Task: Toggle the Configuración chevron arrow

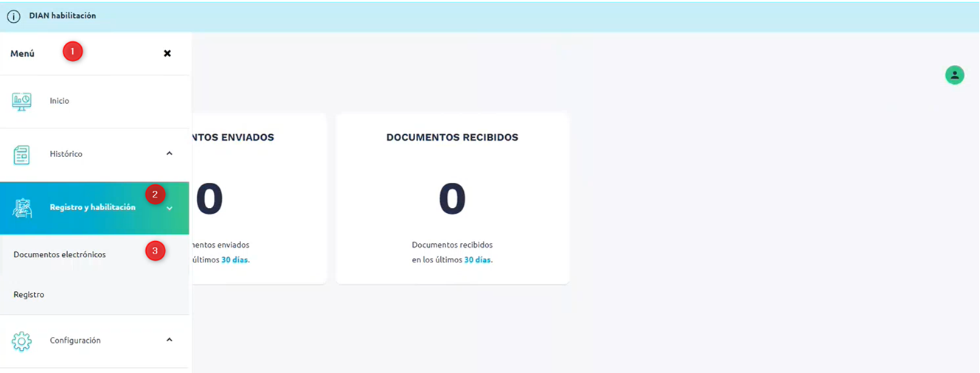Action: 169,340
